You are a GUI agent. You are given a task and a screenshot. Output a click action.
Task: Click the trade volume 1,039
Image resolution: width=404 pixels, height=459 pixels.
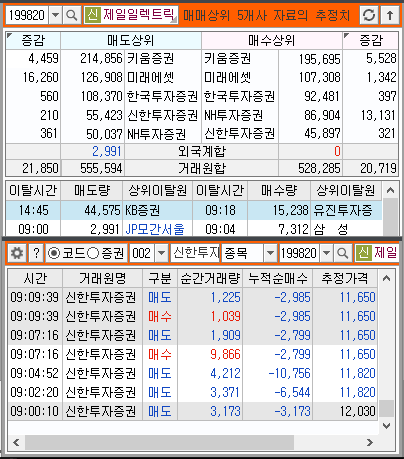point(225,316)
